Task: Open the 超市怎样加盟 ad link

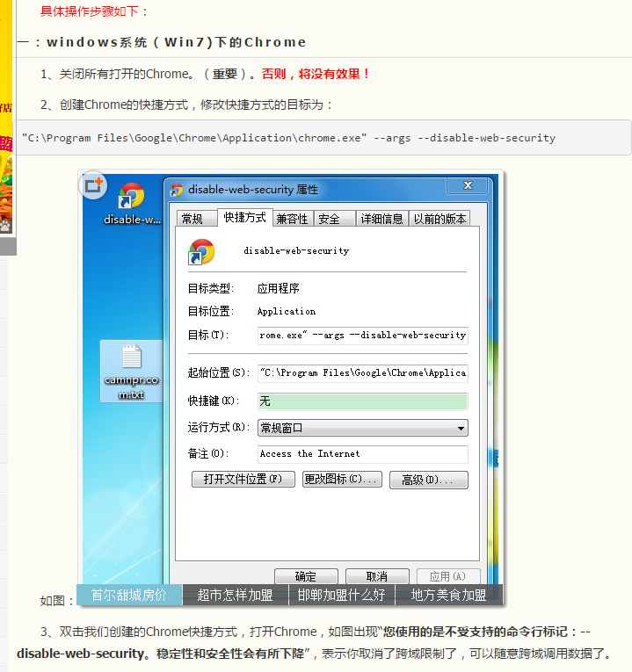Action: 236,595
